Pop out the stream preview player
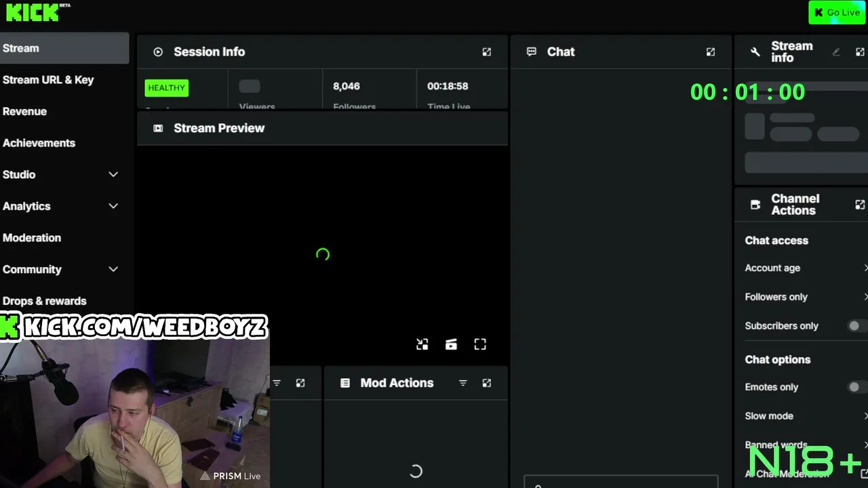This screenshot has width=868, height=488. coord(422,344)
